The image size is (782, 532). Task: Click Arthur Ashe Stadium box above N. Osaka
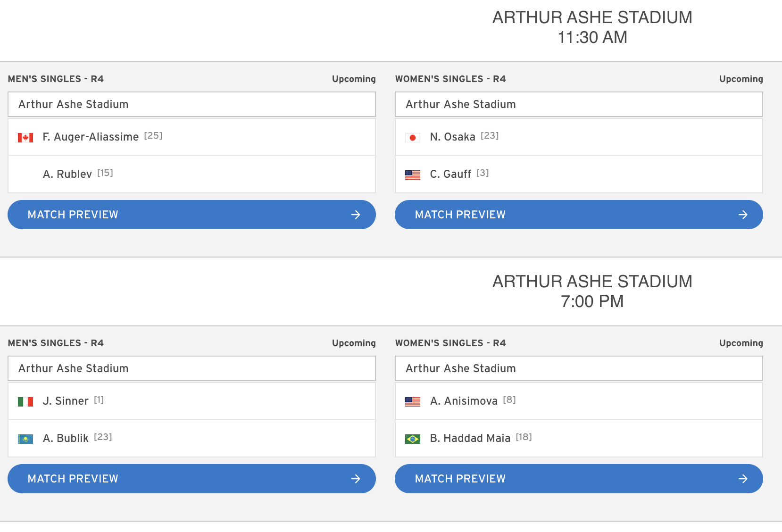click(x=579, y=104)
